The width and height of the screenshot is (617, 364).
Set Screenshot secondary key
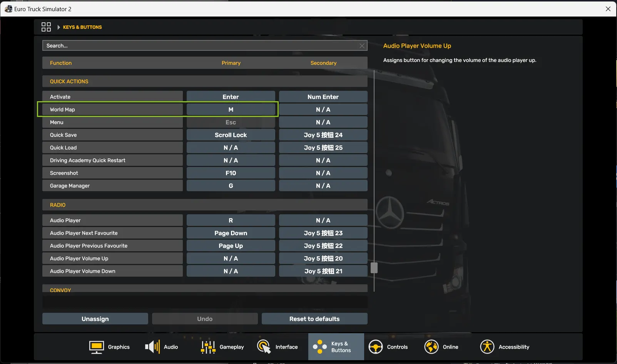tap(323, 173)
